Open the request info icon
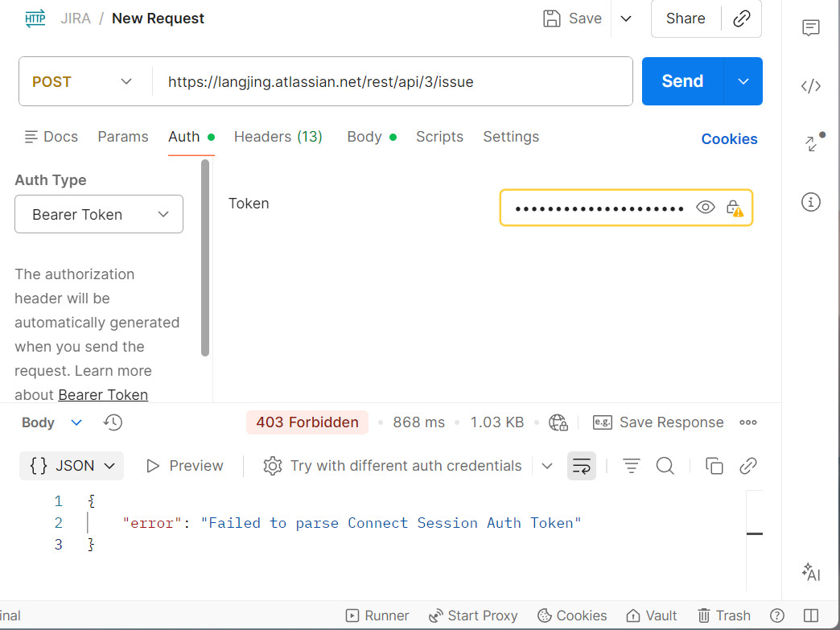 point(810,202)
